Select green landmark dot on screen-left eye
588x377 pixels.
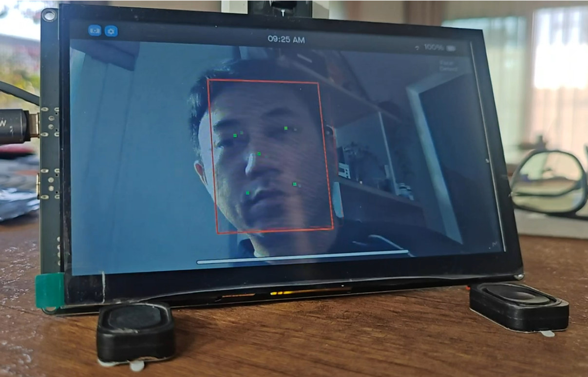pyautogui.click(x=235, y=135)
